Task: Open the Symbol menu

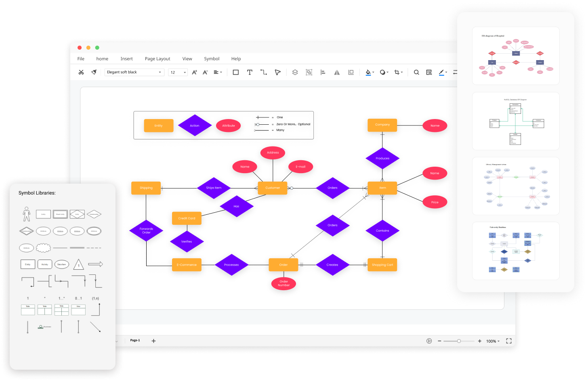Action: tap(212, 59)
